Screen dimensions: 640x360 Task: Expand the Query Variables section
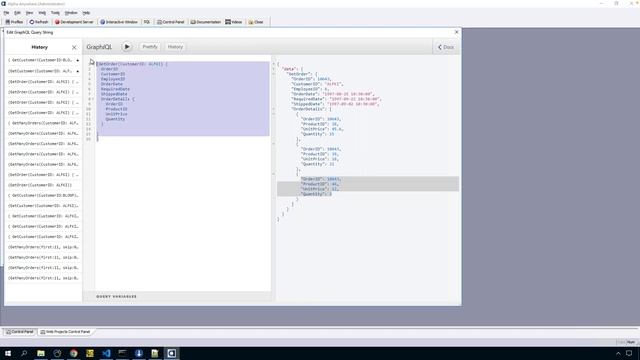tap(117, 296)
